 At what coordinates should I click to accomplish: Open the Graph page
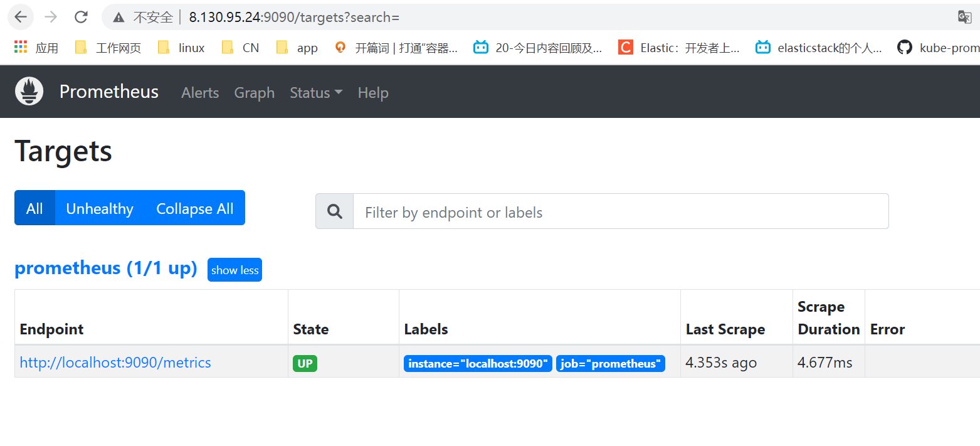point(255,93)
